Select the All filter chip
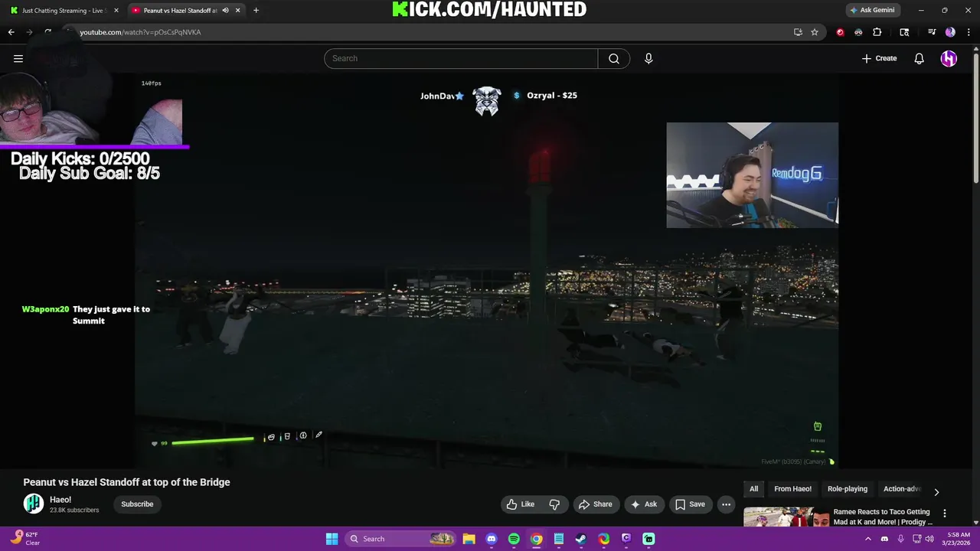980x551 pixels. tap(754, 489)
